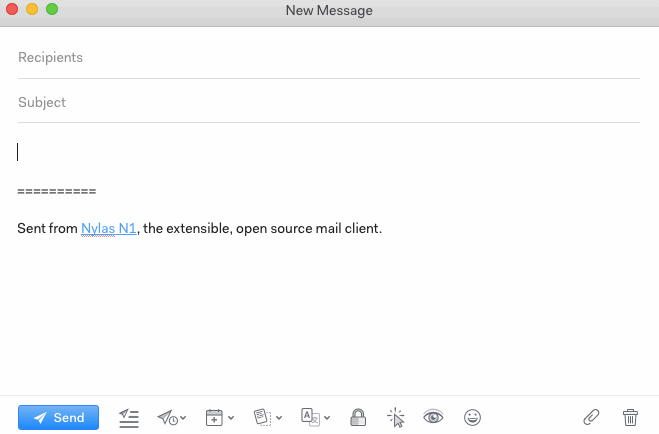Click into the Subject field
Screen dimensions: 659x434
point(328,102)
